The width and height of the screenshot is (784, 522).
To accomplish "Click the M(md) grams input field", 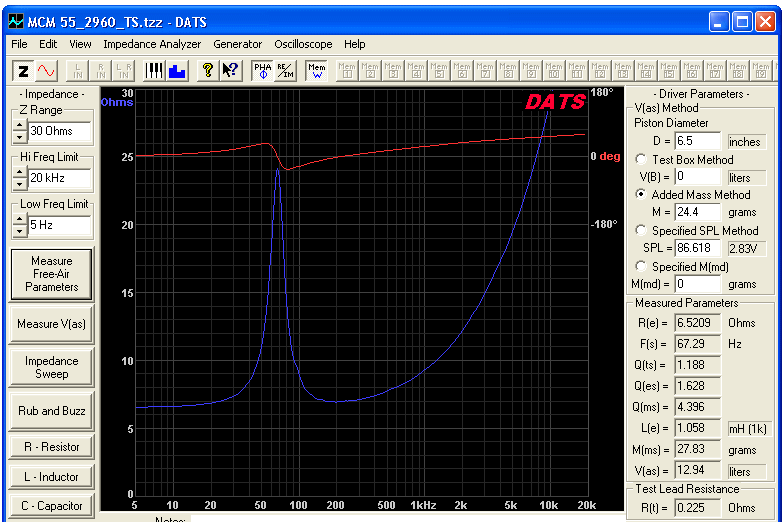I will click(x=698, y=284).
